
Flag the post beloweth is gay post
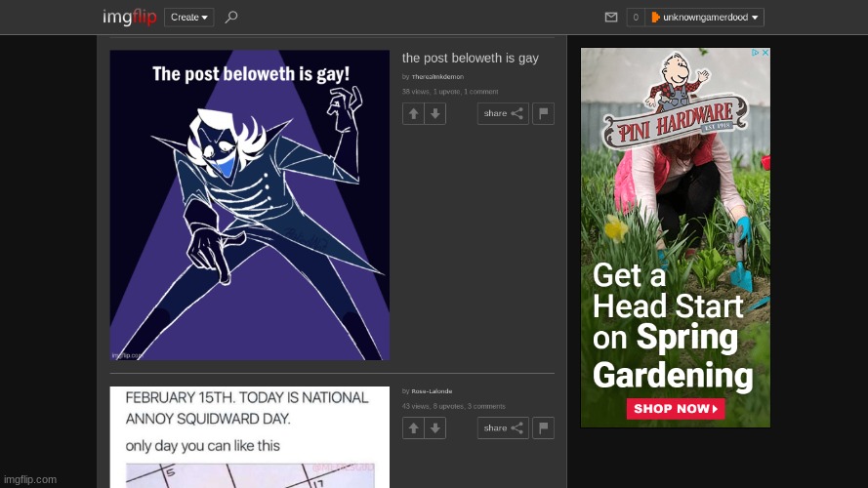click(x=543, y=113)
